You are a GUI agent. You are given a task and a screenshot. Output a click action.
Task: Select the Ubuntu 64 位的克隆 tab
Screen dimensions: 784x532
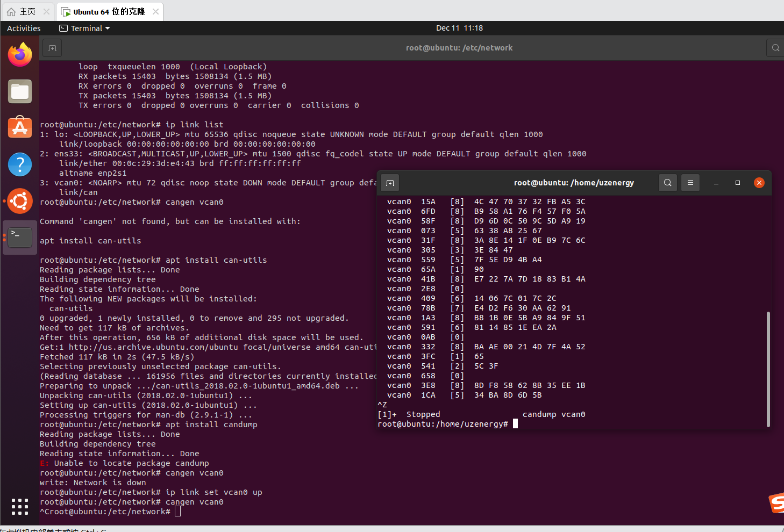109,11
